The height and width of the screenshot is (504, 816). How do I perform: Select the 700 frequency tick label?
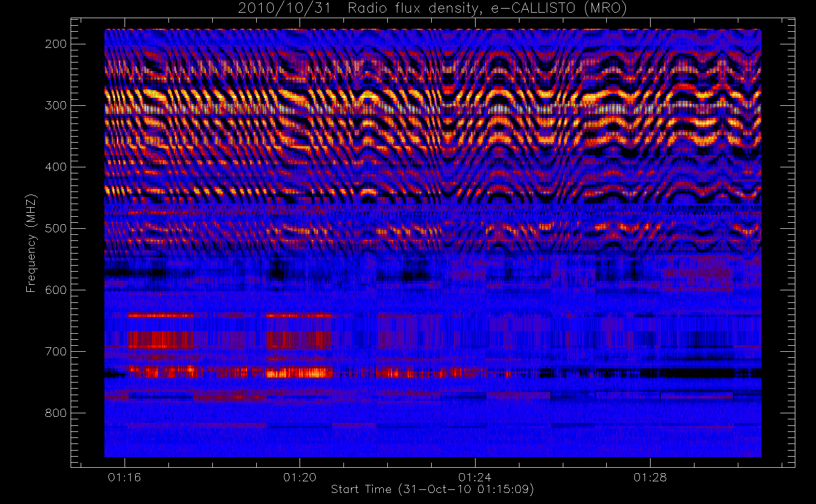56,351
